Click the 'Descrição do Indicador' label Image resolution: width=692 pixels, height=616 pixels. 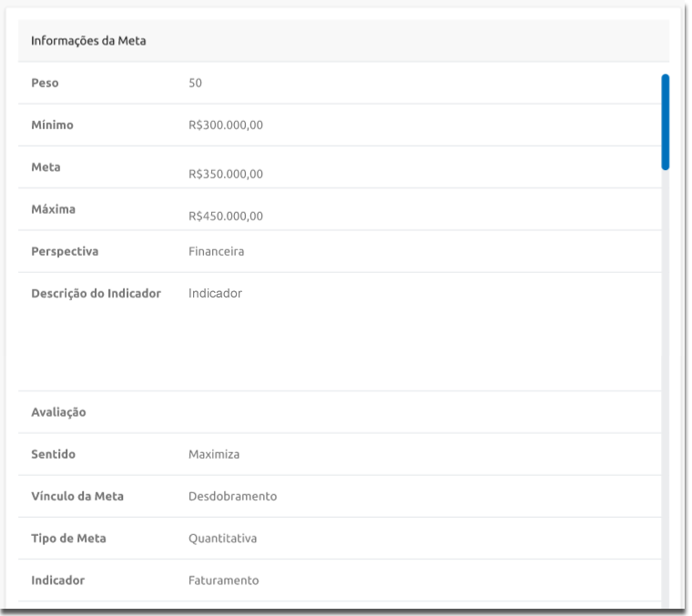pyautogui.click(x=96, y=293)
